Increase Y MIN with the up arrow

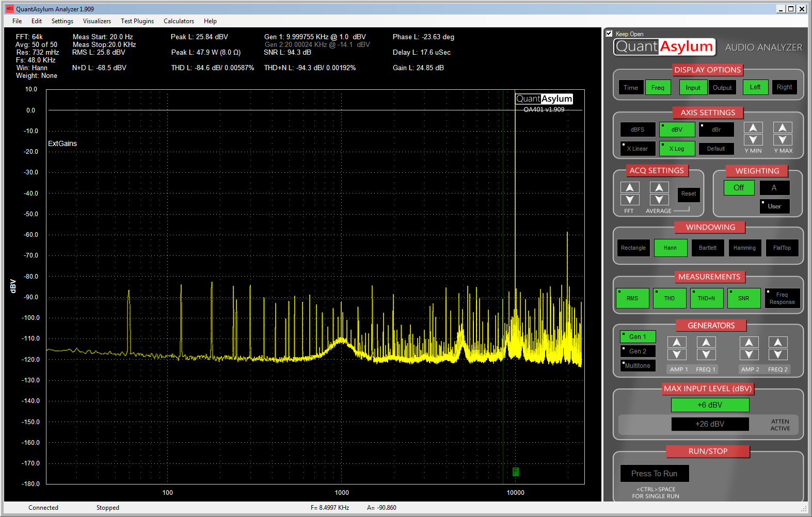pyautogui.click(x=753, y=127)
